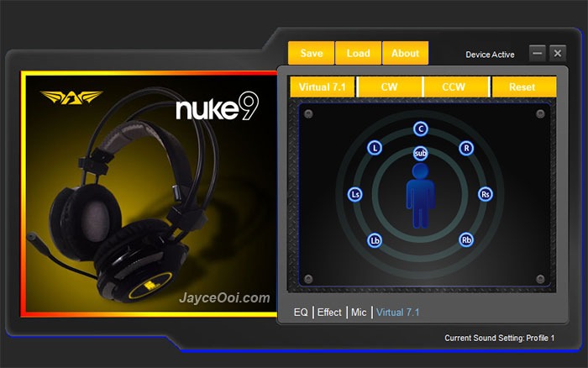Click the Armaggeddon winged logo

[71, 97]
